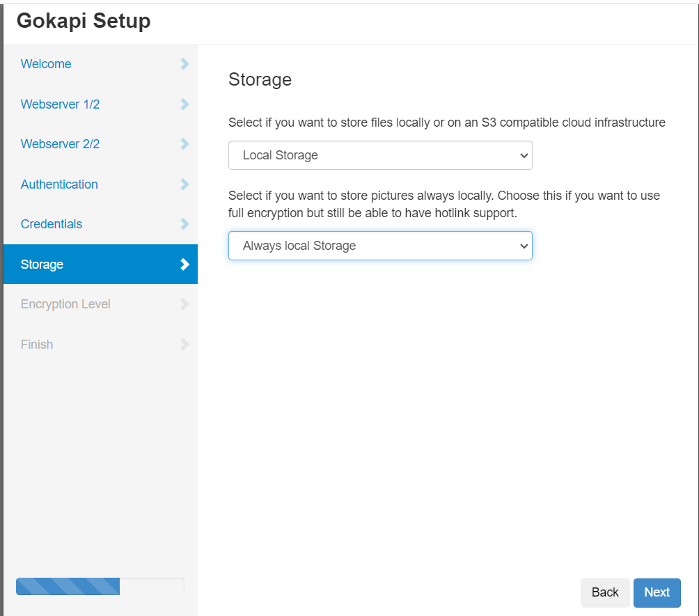
Task: Click the white chevron beside Storage
Action: coord(184,264)
